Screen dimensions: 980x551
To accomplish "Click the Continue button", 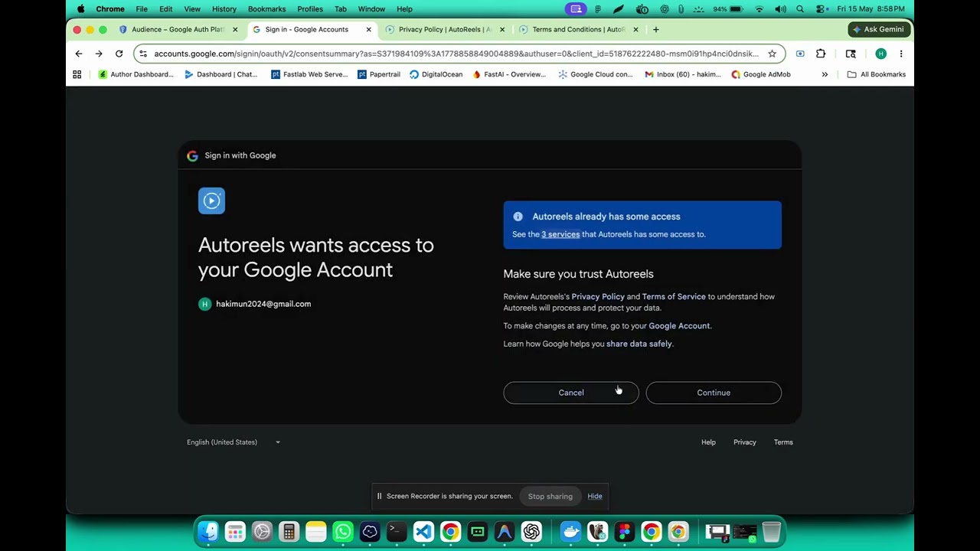I will 714,393.
